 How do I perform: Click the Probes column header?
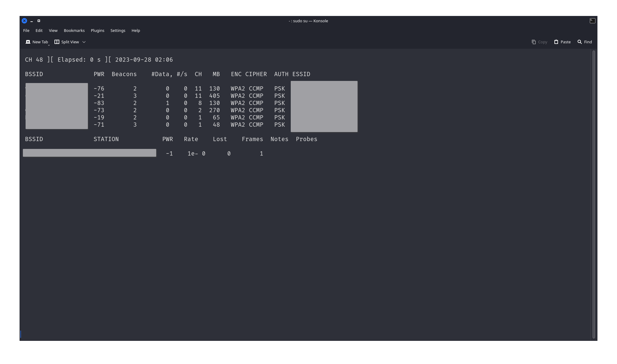[x=307, y=139]
